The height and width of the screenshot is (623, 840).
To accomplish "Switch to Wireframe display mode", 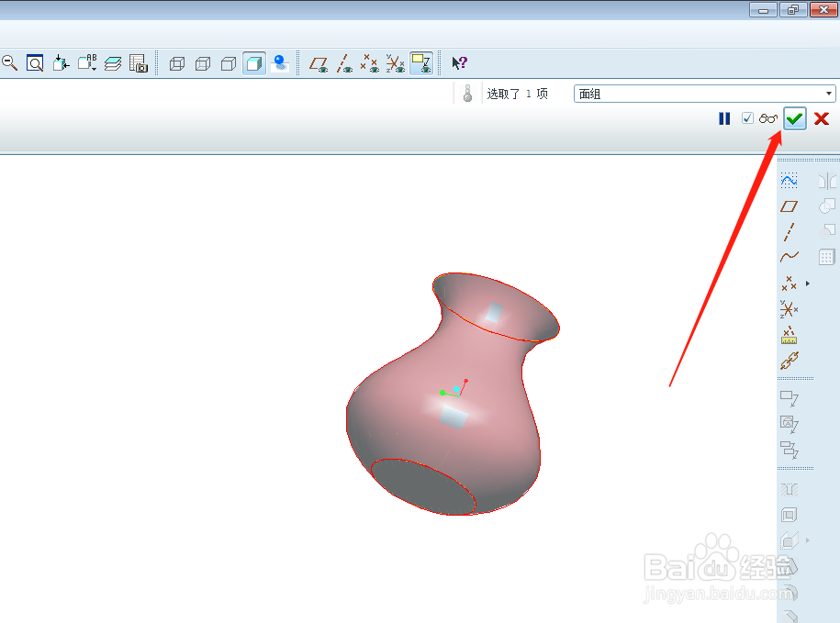I will pyautogui.click(x=177, y=63).
